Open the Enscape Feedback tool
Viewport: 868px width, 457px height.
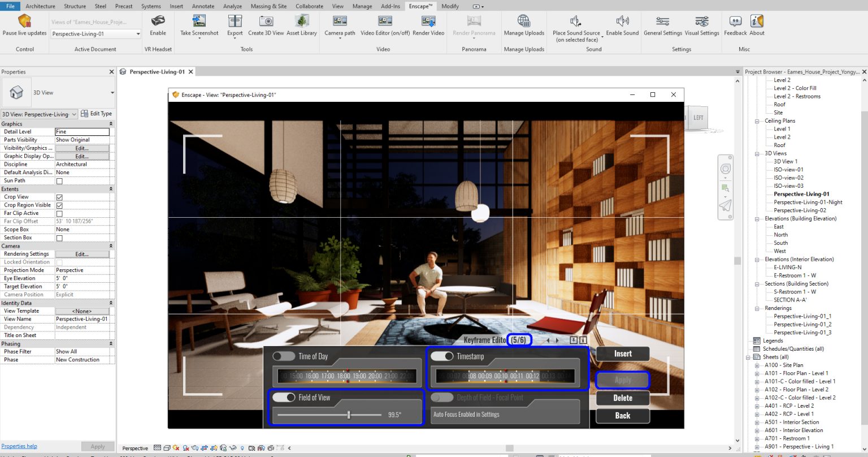tap(734, 25)
